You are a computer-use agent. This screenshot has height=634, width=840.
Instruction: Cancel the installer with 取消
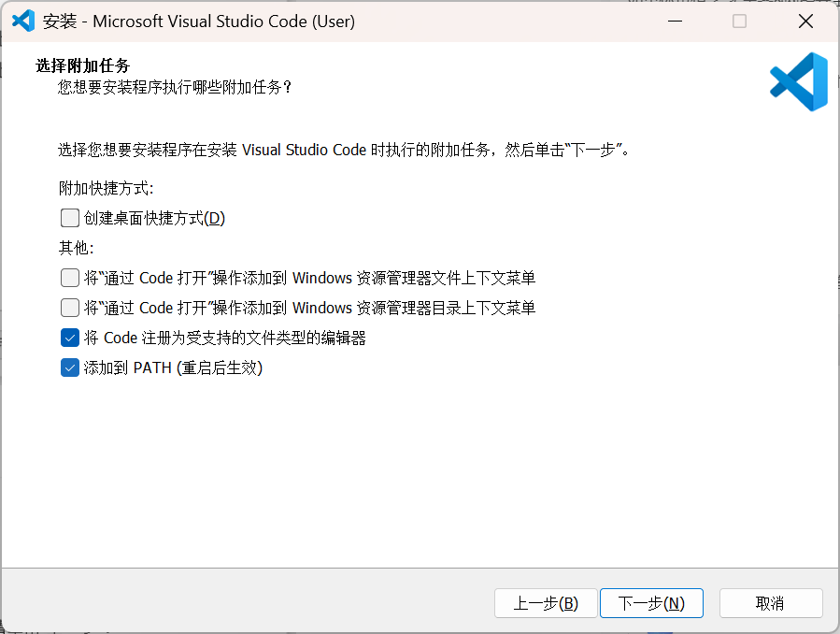(x=770, y=603)
